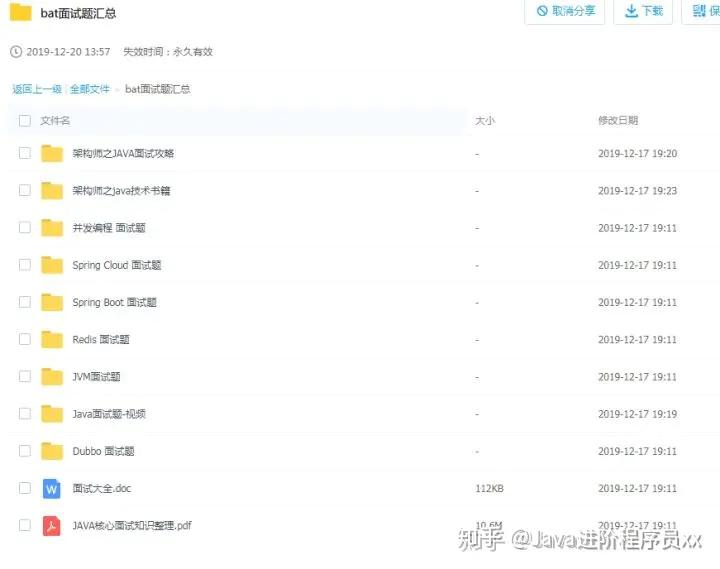Click folder icon of Spring Cloud 面试题
The width and height of the screenshot is (720, 569).
pos(52,265)
